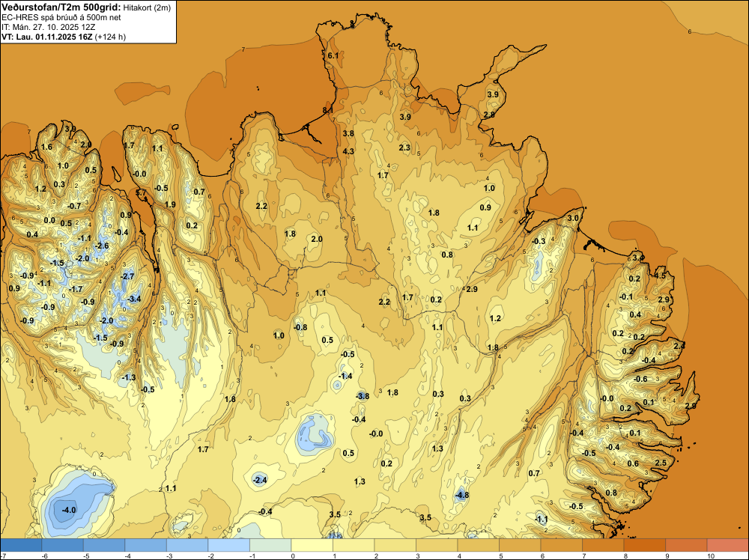Click the 2.3 temperature reading
The width and height of the screenshot is (749, 560).
[x=404, y=147]
